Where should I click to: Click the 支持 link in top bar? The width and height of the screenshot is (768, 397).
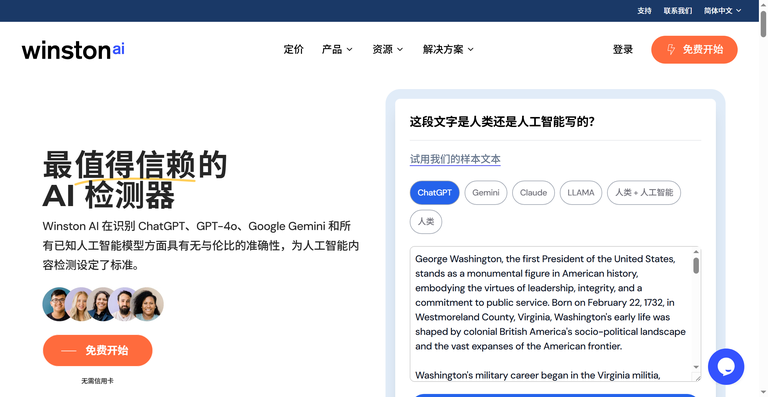[644, 10]
